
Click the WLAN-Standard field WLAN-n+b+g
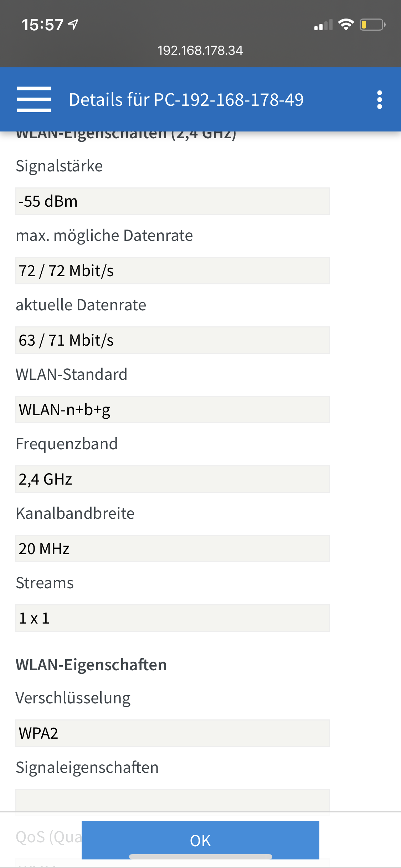172,410
